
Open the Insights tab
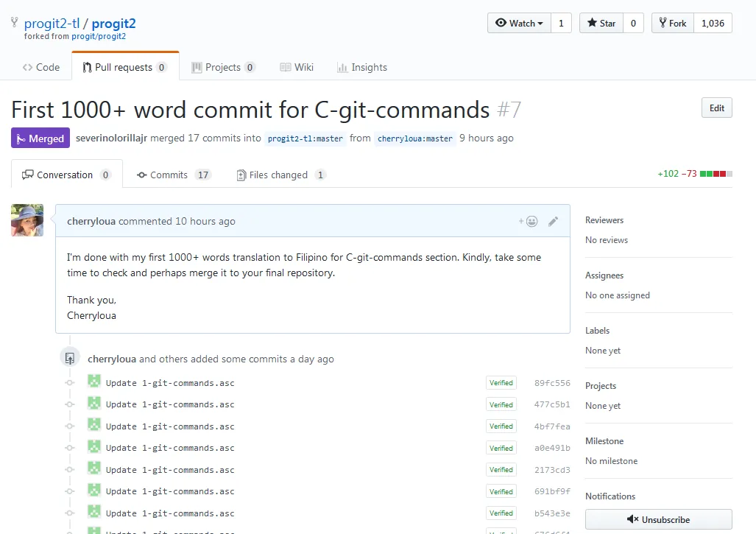tap(361, 67)
